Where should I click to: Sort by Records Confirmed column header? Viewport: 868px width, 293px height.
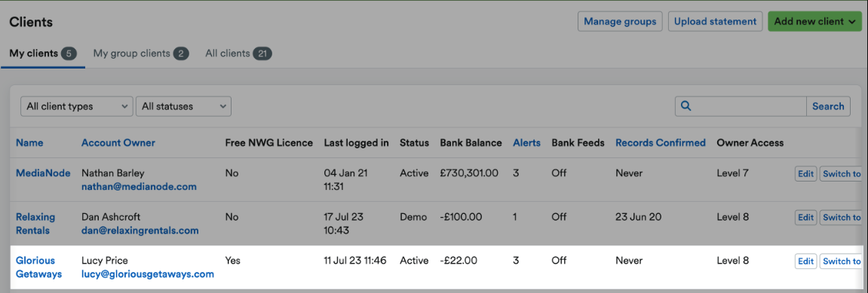[x=661, y=142]
